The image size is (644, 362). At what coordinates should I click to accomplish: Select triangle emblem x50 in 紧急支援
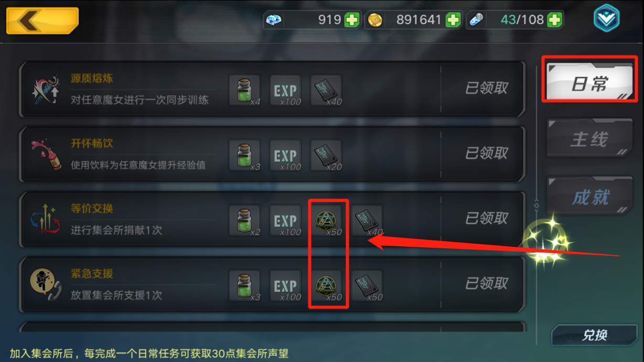(x=327, y=286)
